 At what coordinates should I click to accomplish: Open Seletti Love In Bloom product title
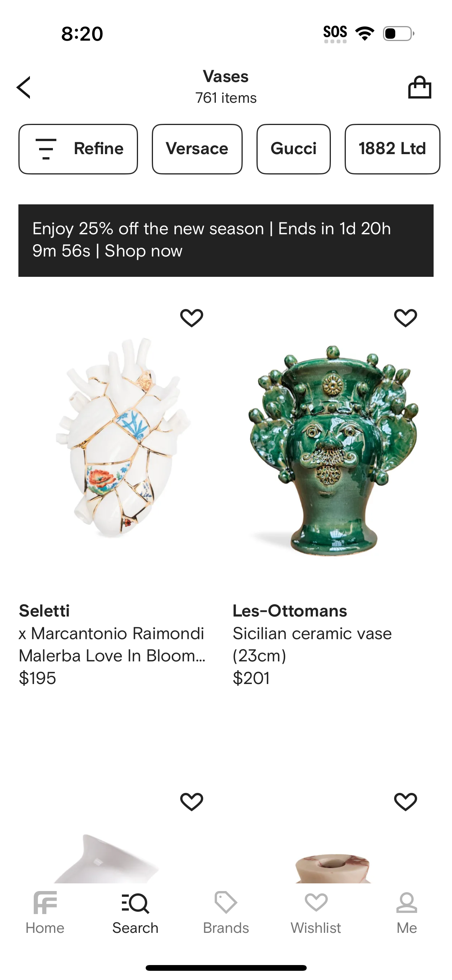[112, 645]
